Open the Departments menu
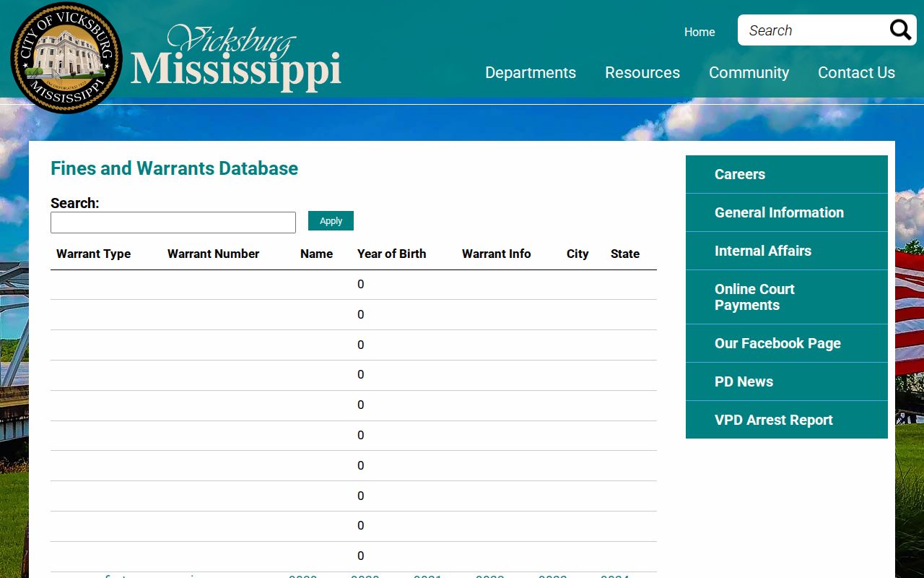 tap(531, 72)
